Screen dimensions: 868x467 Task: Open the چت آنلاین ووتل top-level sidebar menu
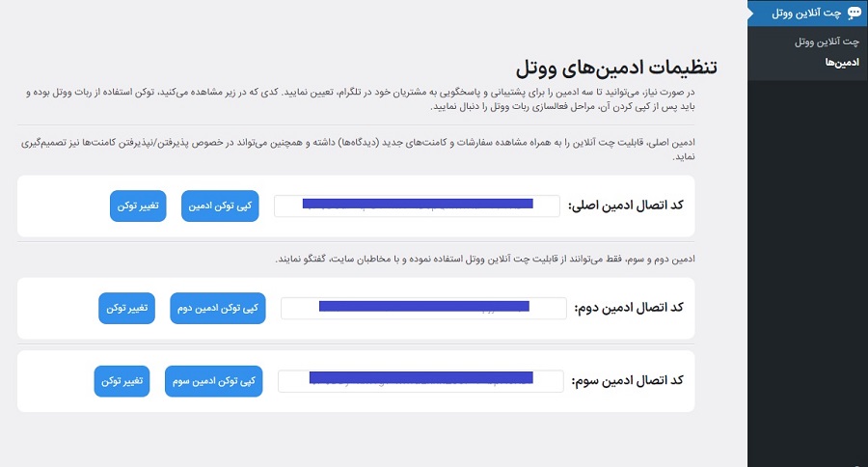point(806,13)
